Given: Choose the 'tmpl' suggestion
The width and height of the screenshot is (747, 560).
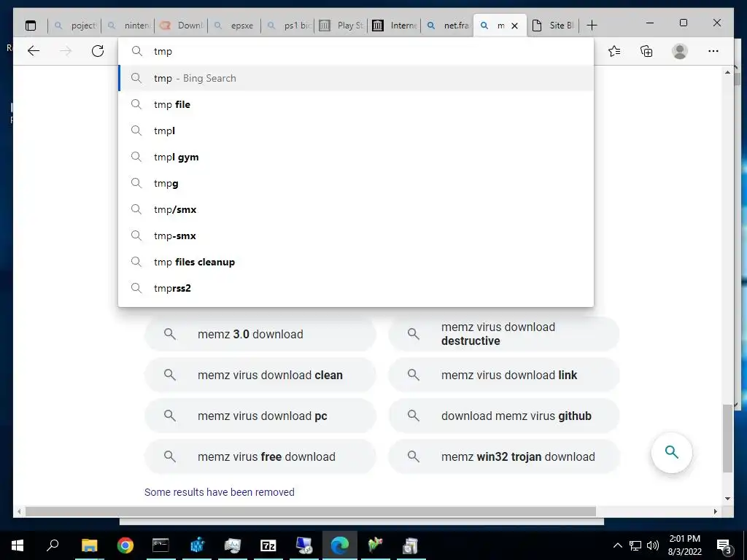Looking at the screenshot, I should pyautogui.click(x=356, y=131).
